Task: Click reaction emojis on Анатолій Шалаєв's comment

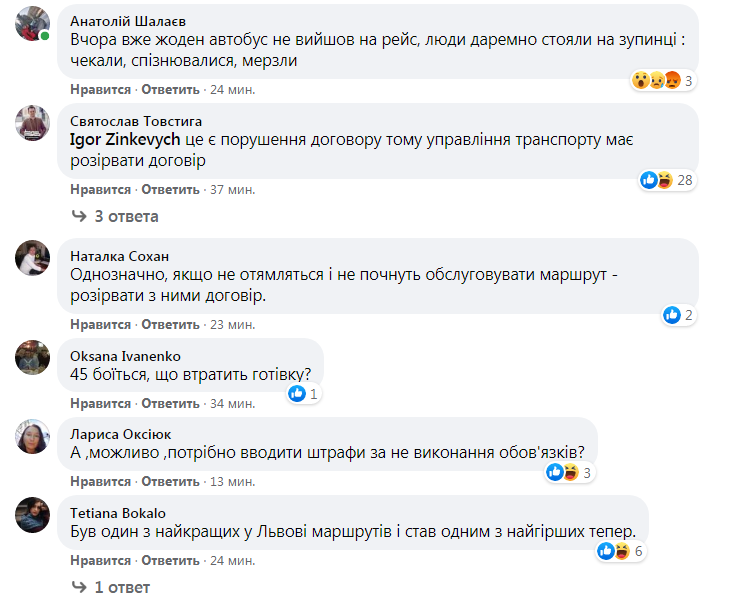Action: 655,81
